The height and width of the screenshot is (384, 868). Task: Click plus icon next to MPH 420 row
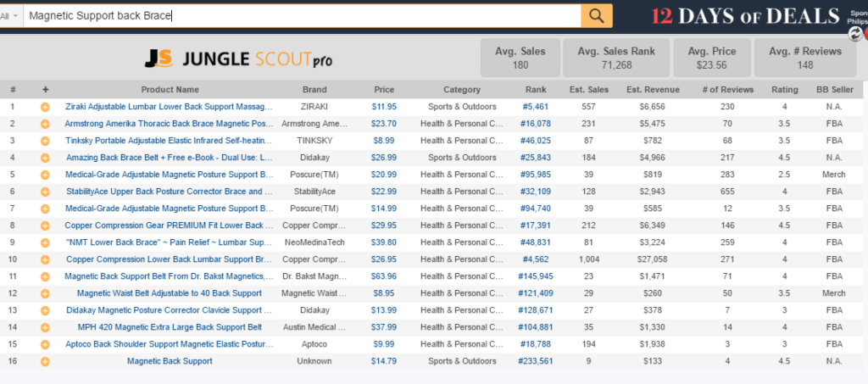tap(45, 327)
